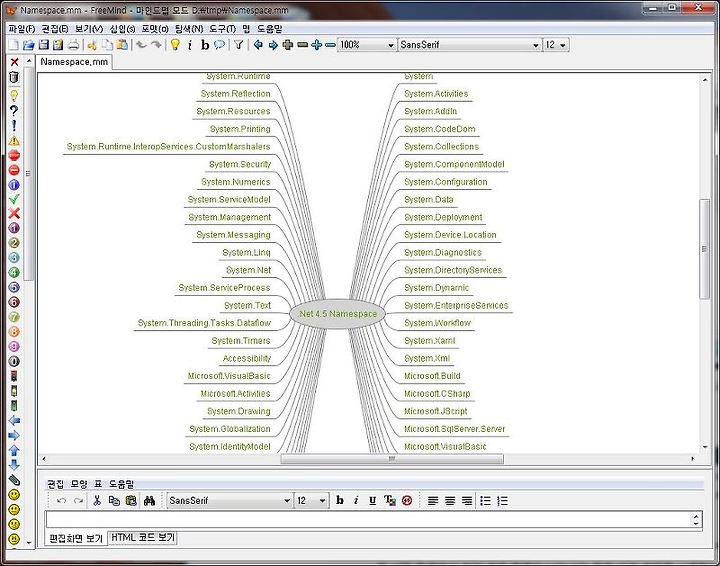
Task: Add the yellow smiley face icon
Action: [x=14, y=494]
